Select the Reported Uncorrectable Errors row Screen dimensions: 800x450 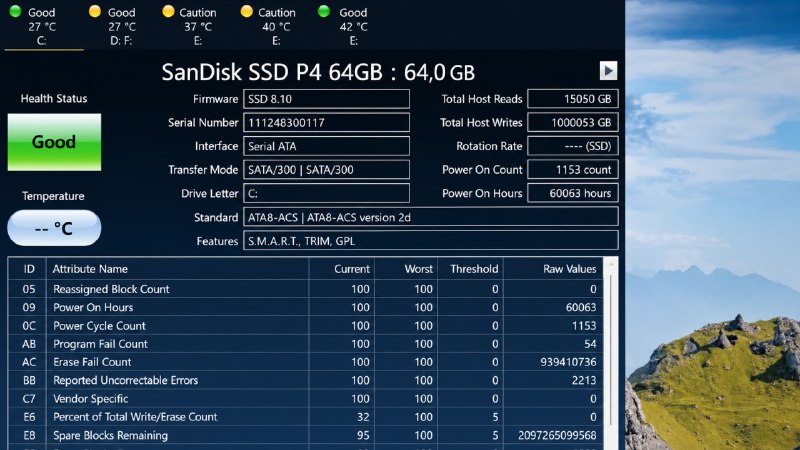point(305,380)
